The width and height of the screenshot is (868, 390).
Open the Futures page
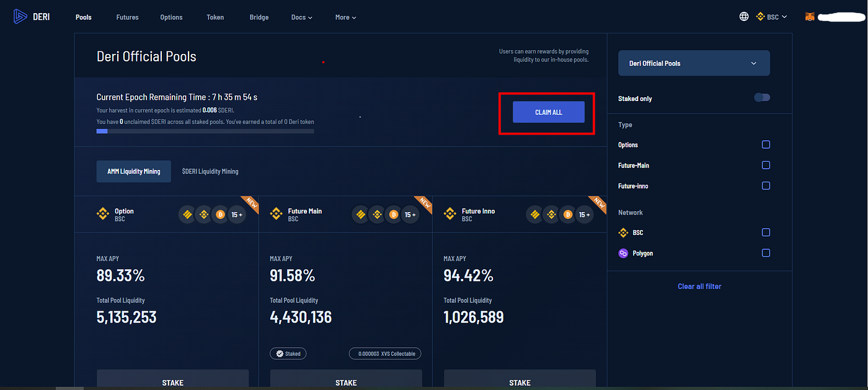[127, 17]
